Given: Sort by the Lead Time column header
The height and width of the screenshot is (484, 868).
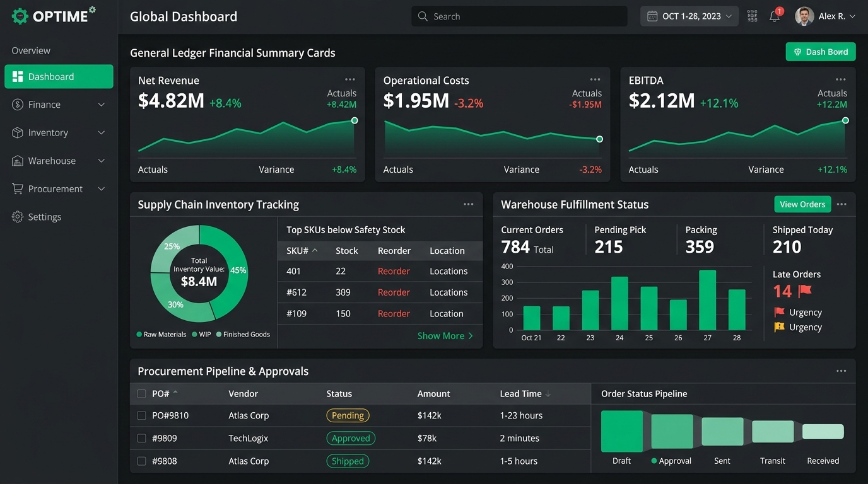Looking at the screenshot, I should [x=525, y=394].
